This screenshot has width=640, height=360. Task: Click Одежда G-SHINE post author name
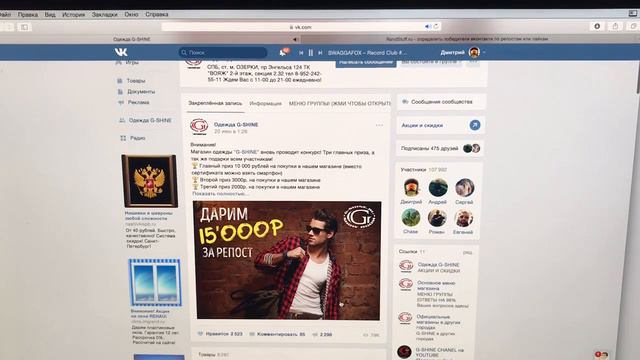pyautogui.click(x=236, y=124)
